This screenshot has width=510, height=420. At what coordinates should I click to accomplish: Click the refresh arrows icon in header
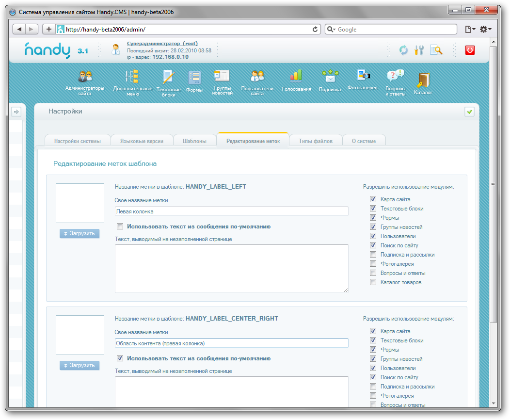(x=403, y=50)
